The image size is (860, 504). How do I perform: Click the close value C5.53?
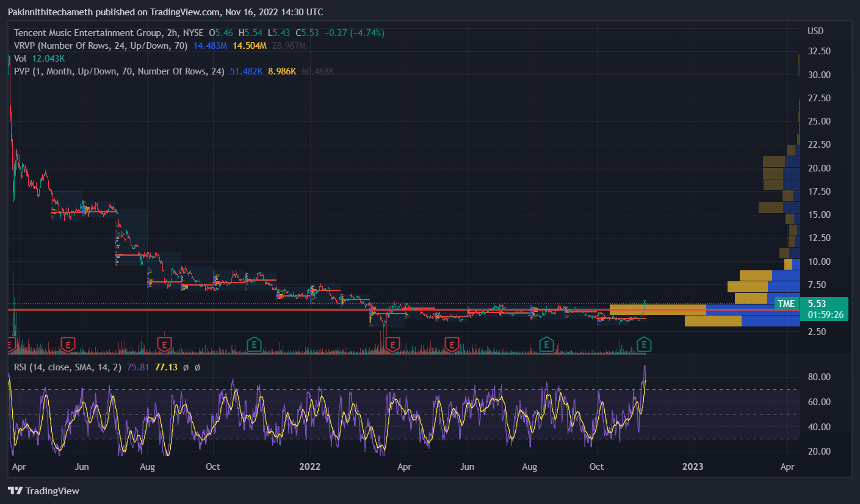pos(308,32)
